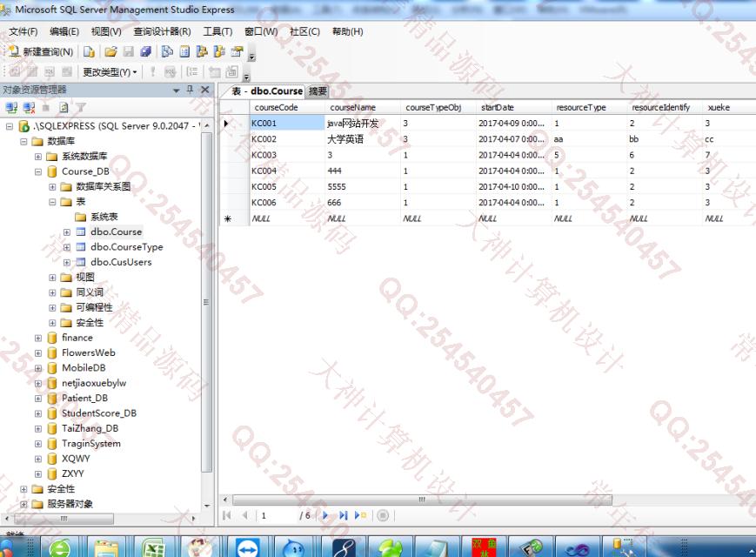Select the 服务器对象 folder

pyautogui.click(x=70, y=504)
